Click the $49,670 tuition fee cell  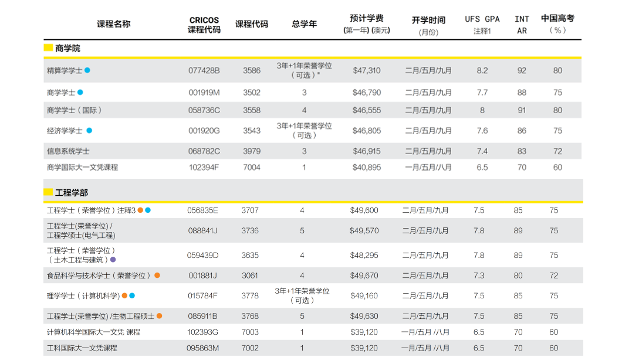tap(364, 275)
